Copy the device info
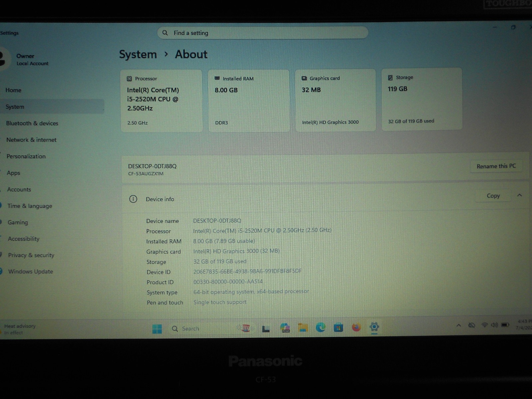The width and height of the screenshot is (532, 399). (x=493, y=196)
